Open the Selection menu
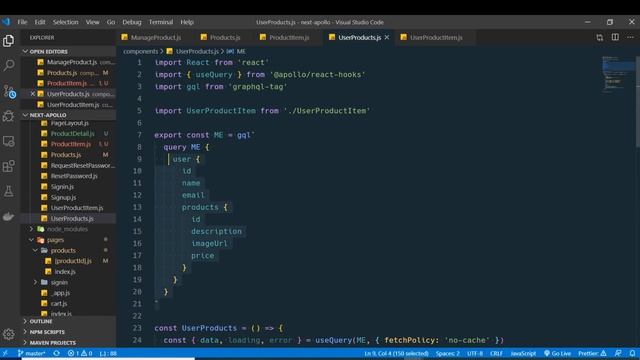 point(65,22)
